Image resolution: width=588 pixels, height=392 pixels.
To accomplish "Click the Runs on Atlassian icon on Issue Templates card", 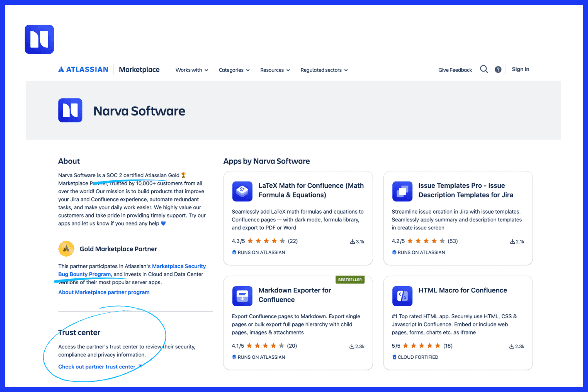I will coord(394,252).
